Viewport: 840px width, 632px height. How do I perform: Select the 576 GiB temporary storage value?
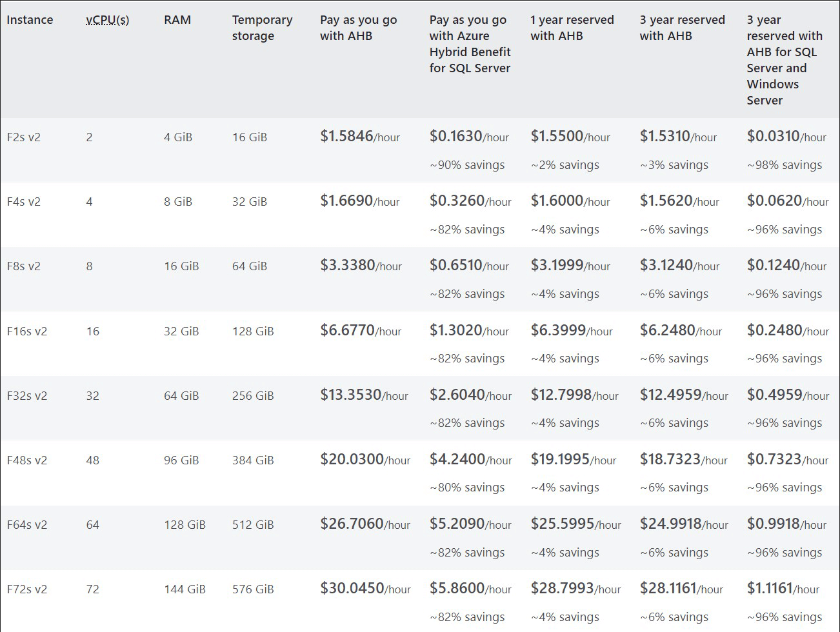[x=253, y=589]
